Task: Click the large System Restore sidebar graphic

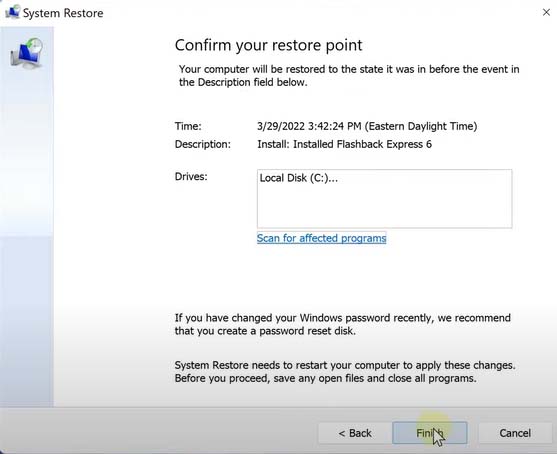Action: (x=27, y=53)
